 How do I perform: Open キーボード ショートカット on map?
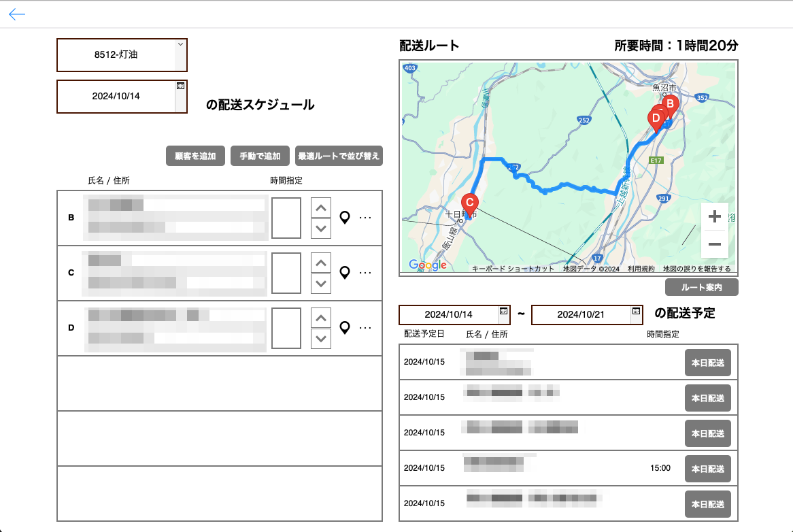click(513, 269)
